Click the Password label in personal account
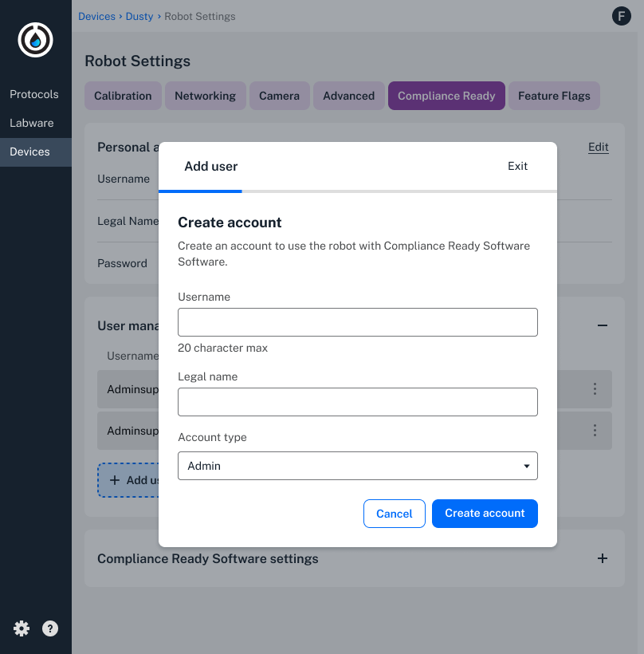This screenshot has height=654, width=644. [122, 263]
